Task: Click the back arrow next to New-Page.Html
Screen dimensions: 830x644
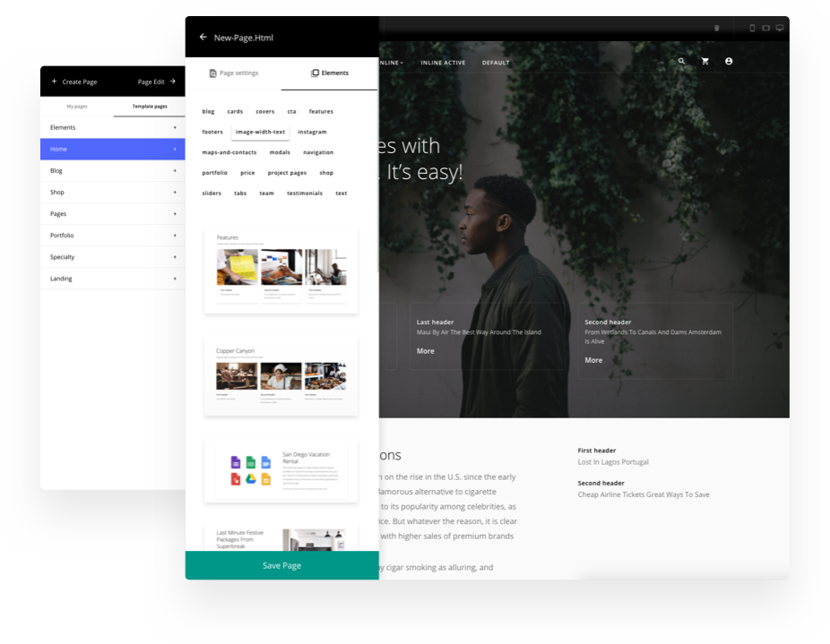Action: [x=203, y=38]
